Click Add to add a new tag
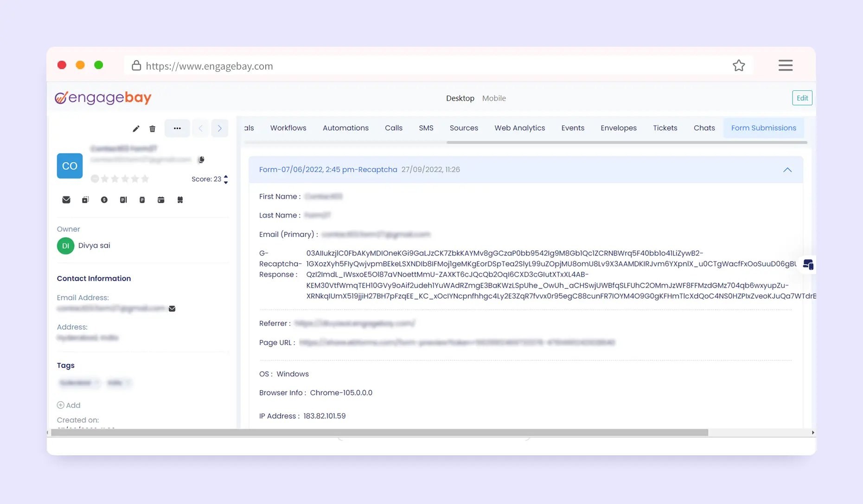This screenshot has height=504, width=863. pos(69,405)
